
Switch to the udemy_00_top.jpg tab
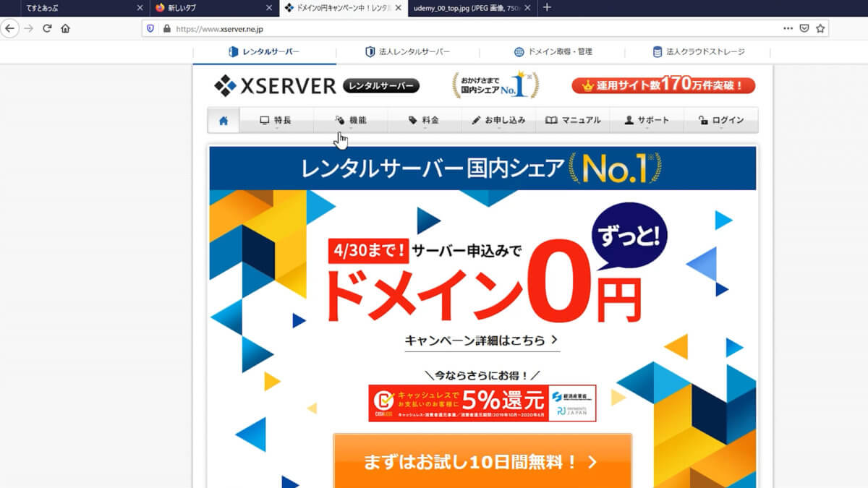click(472, 8)
